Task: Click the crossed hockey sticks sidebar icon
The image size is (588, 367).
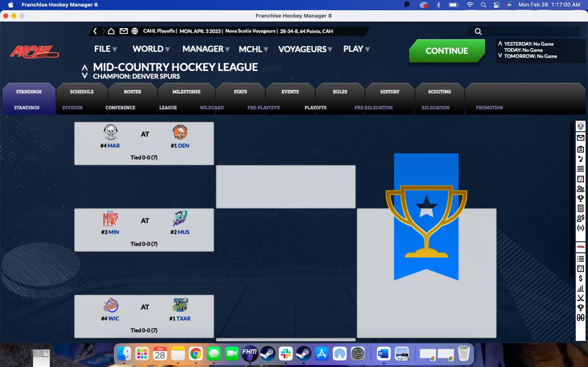Action: [x=580, y=298]
